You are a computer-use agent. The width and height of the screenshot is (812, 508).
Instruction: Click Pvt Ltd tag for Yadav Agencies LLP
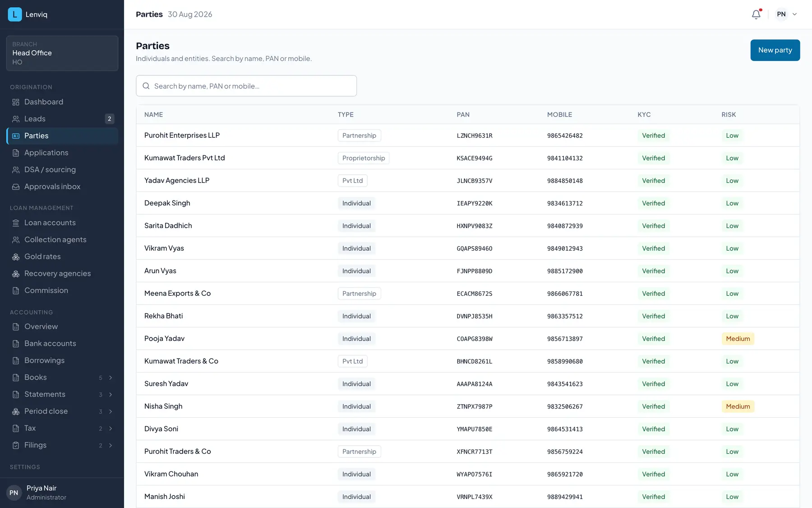[x=352, y=181]
